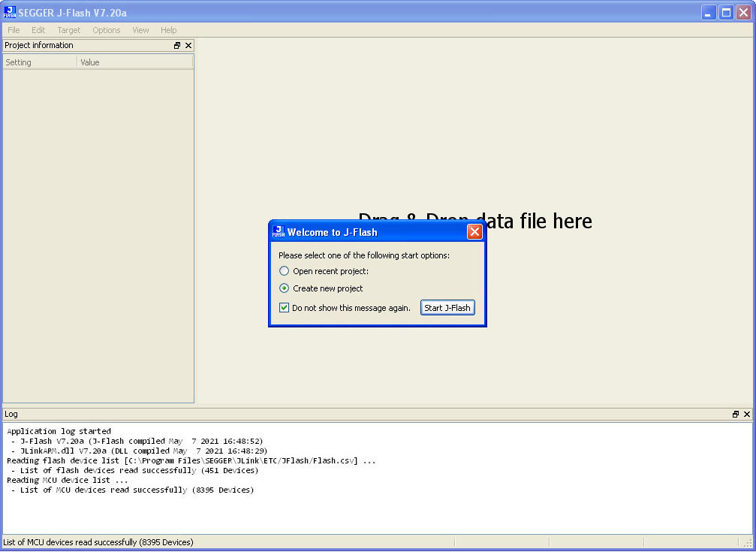Select the Open recent project radio button

(285, 271)
